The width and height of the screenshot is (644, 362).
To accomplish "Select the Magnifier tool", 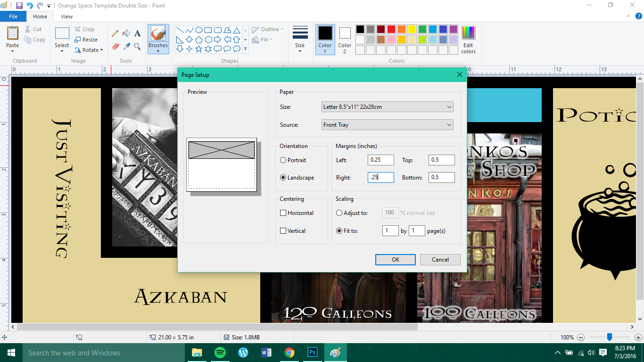I will pyautogui.click(x=137, y=46).
